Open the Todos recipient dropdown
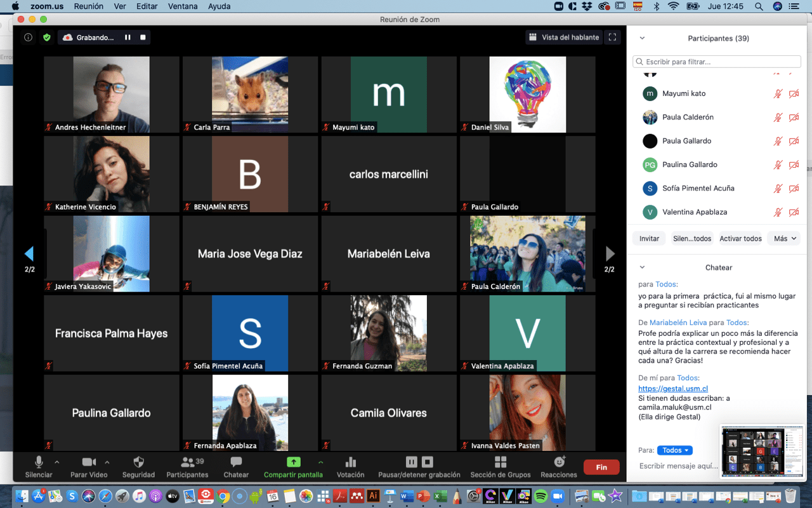 pyautogui.click(x=674, y=450)
